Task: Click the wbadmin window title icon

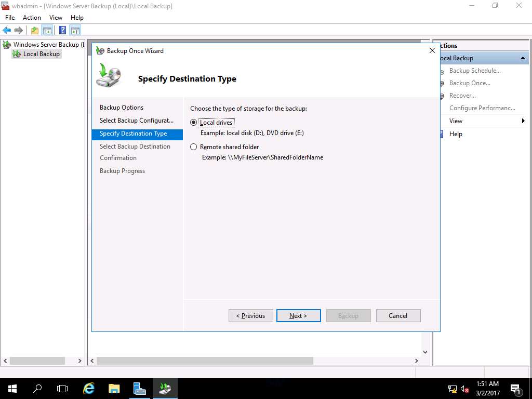Action: coord(5,6)
